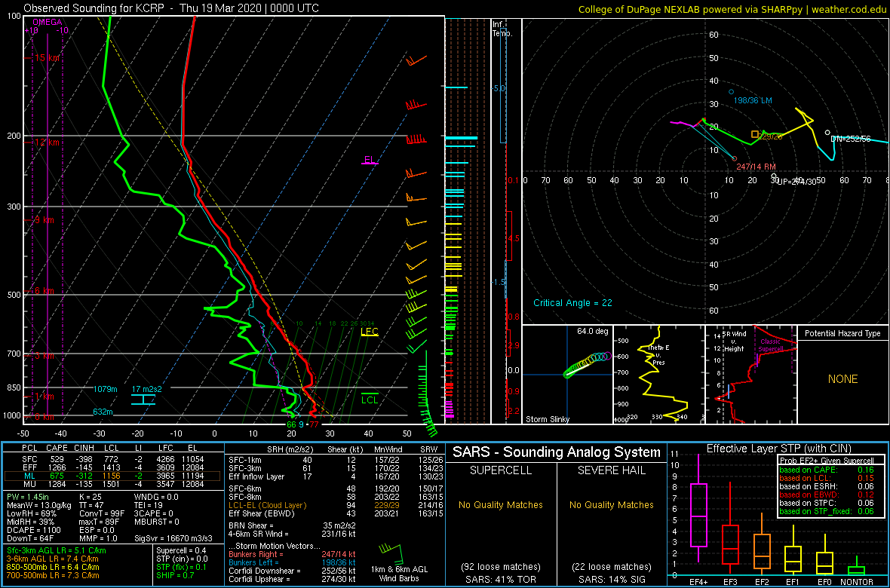This screenshot has height=588, width=890.
Task: Click the Effective Layer STP (with CIN) title
Action: (778, 449)
